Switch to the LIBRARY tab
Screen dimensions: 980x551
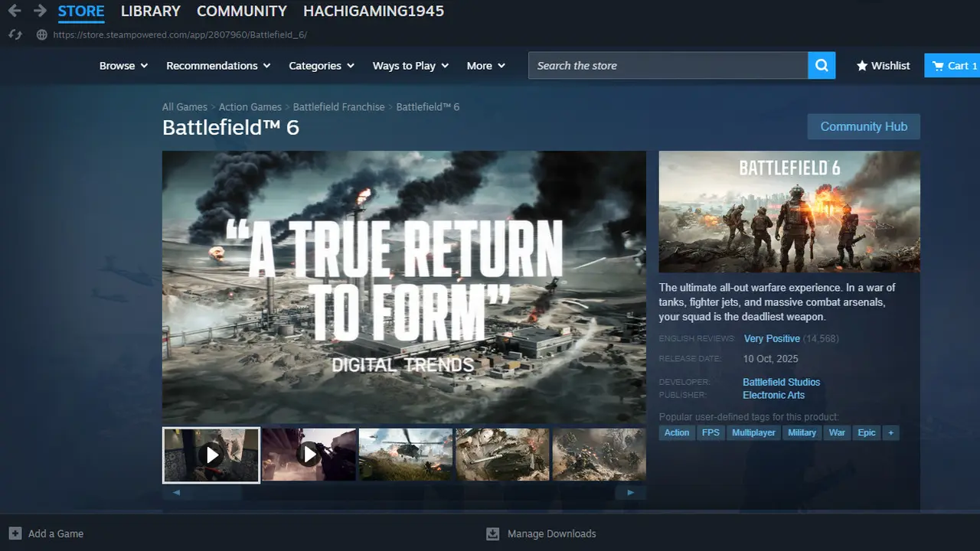point(151,11)
